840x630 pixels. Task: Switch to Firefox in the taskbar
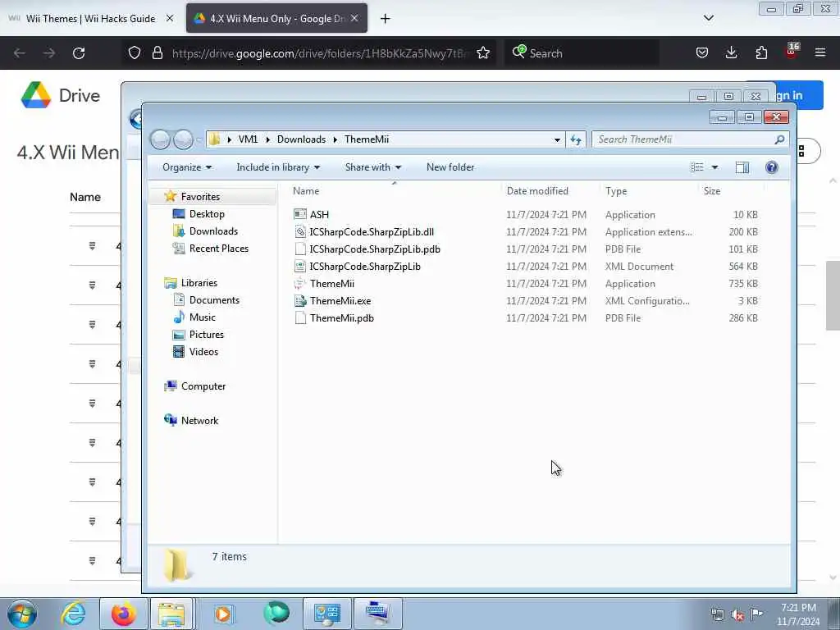pos(123,614)
